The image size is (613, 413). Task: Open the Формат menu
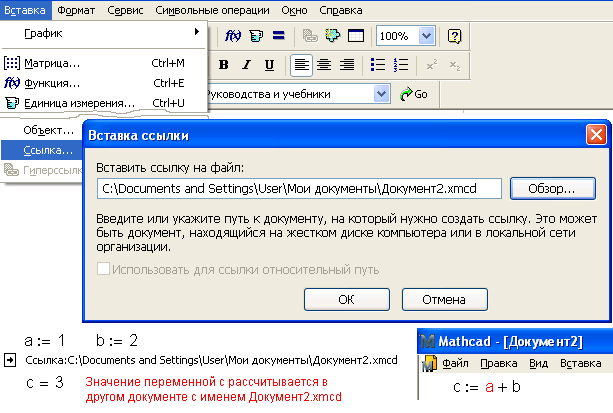tap(76, 10)
